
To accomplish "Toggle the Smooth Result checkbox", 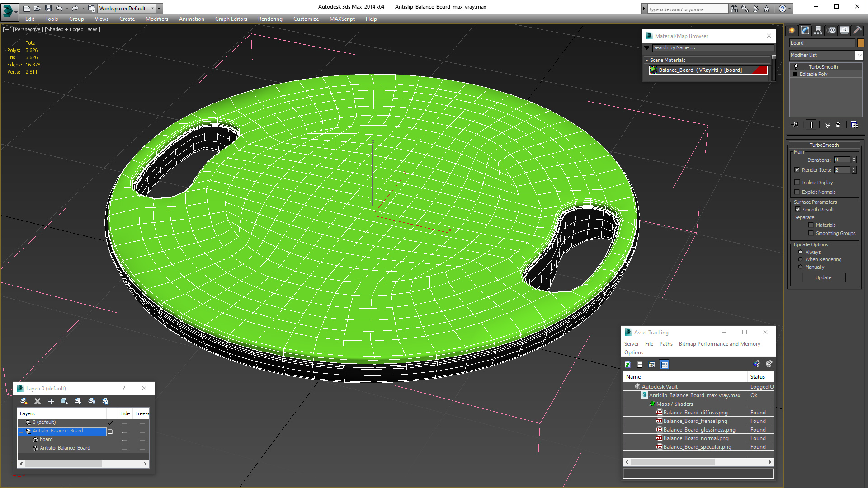I will [797, 209].
